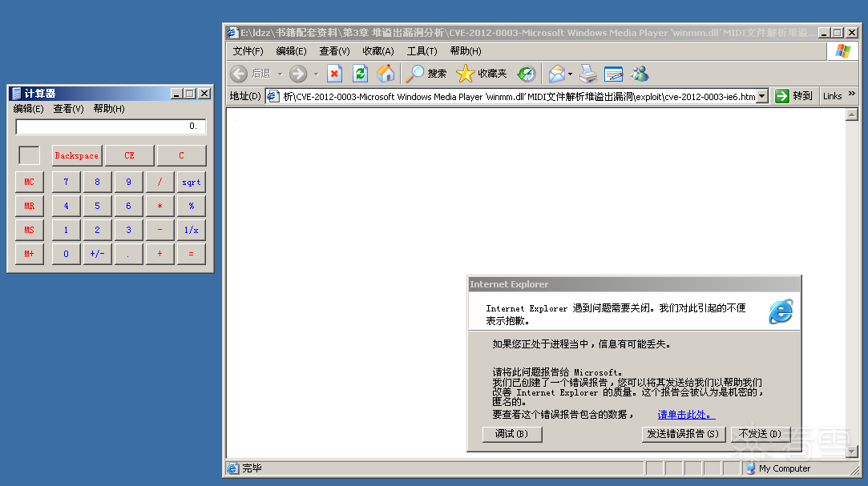The height and width of the screenshot is (486, 868).
Task: Click the green Go arrow button
Action: click(781, 96)
